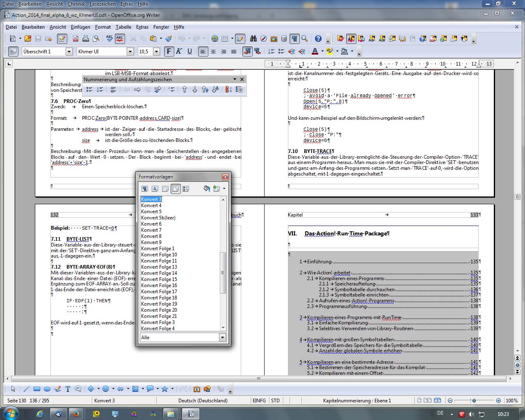Toggle bullets on/off in Nummerierung toolbar

(x=89, y=89)
